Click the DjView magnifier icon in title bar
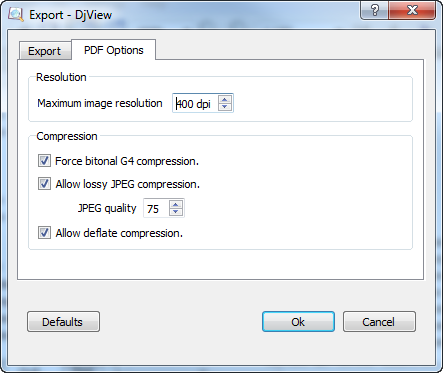This screenshot has width=443, height=373. [x=16, y=14]
